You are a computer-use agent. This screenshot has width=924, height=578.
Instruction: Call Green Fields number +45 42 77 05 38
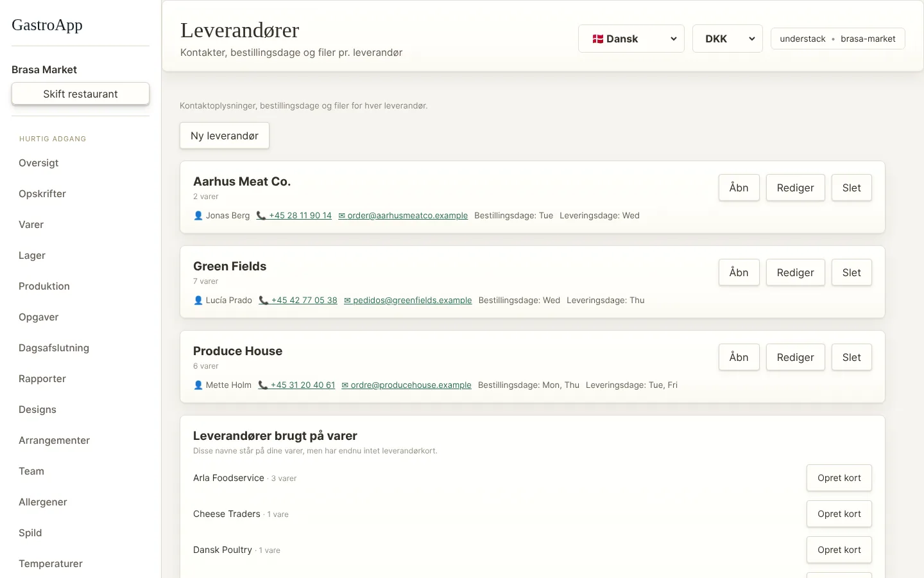[x=298, y=301]
